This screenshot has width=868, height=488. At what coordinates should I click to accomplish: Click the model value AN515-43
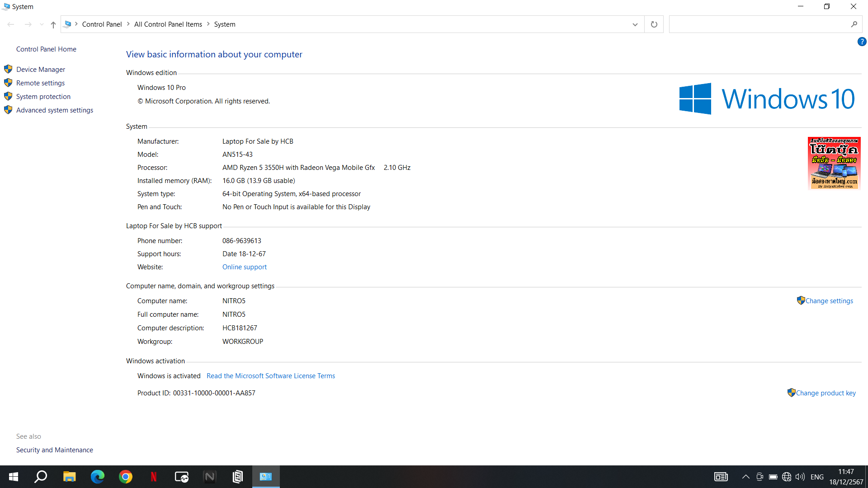(237, 154)
